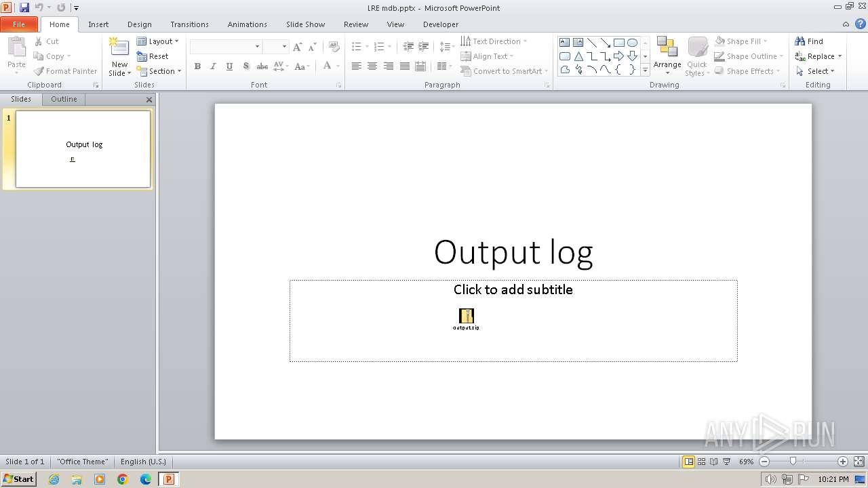Switch to the Animations tab
This screenshot has width=868, height=488.
tap(248, 24)
